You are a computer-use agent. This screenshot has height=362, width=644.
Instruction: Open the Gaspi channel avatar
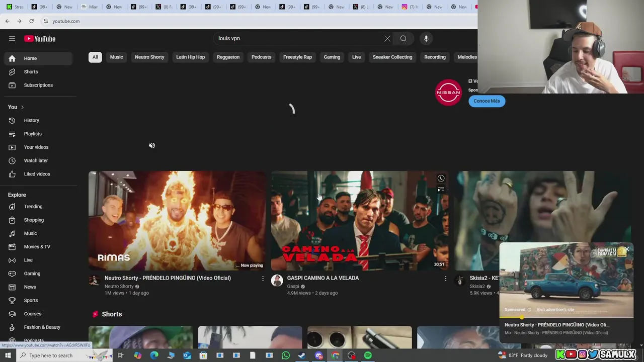(x=277, y=281)
